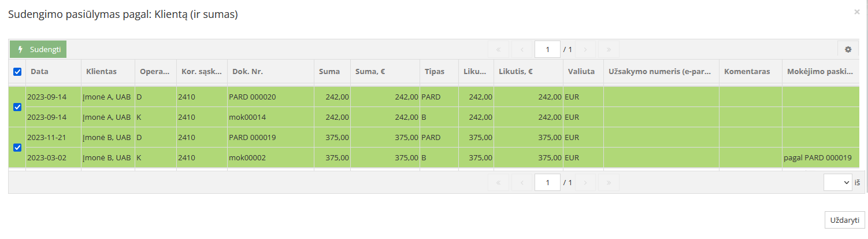
Task: Open the rows-per-page dropdown
Action: pyautogui.click(x=838, y=182)
